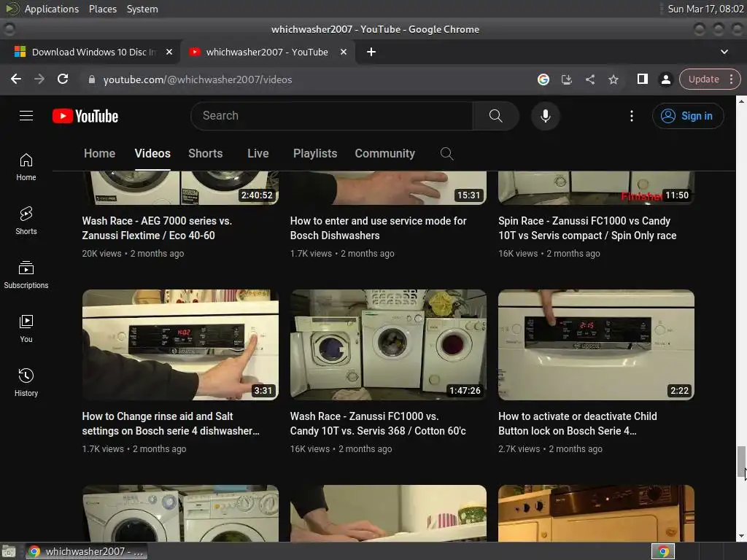Click the search magnifier button
This screenshot has width=747, height=560.
click(495, 116)
